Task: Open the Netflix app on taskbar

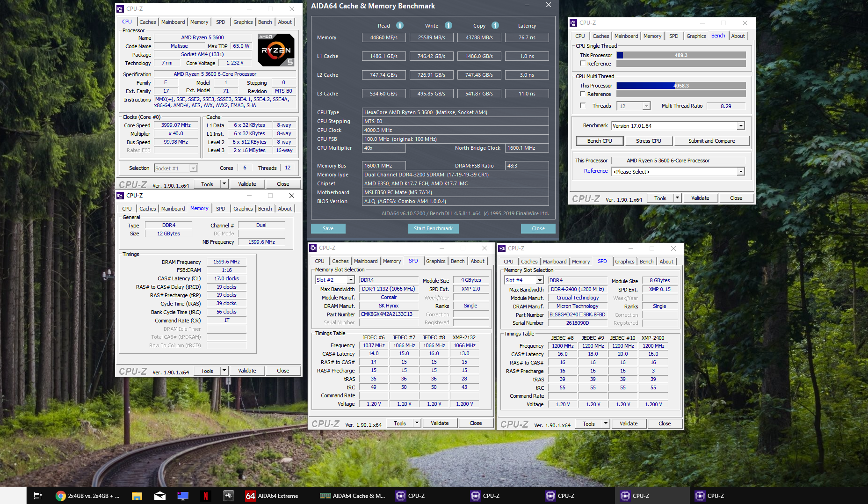Action: [205, 496]
